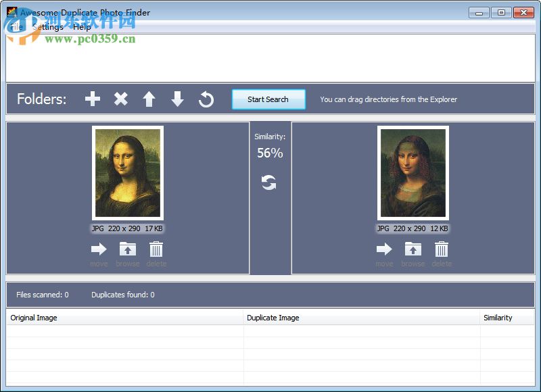541x392 pixels.
Task: Click the swap comparison icon below Similarity
Action: [268, 181]
